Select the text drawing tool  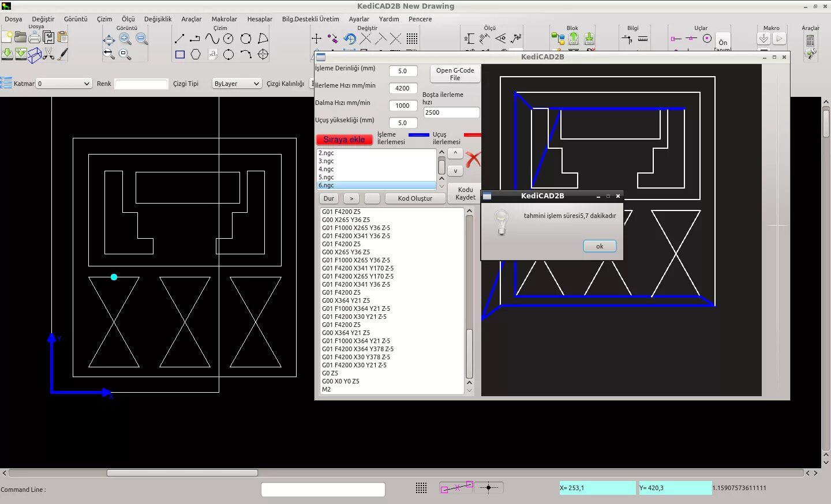click(212, 54)
